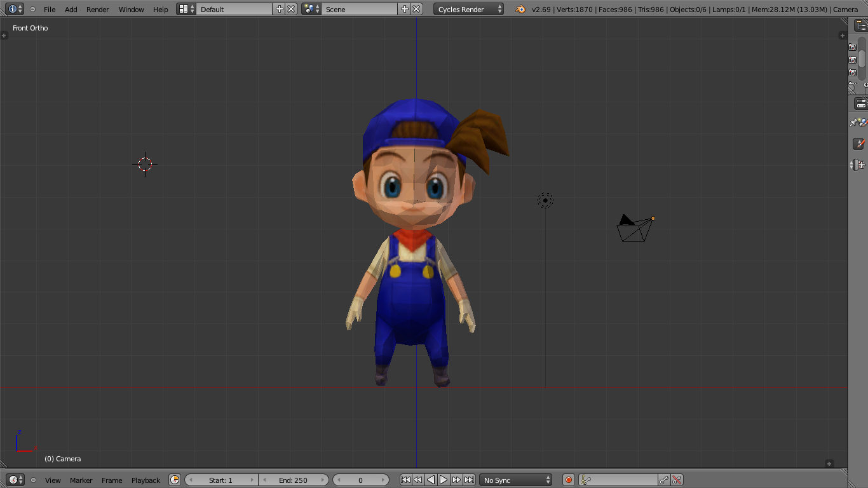Edit the Default screen layout name field

(234, 9)
